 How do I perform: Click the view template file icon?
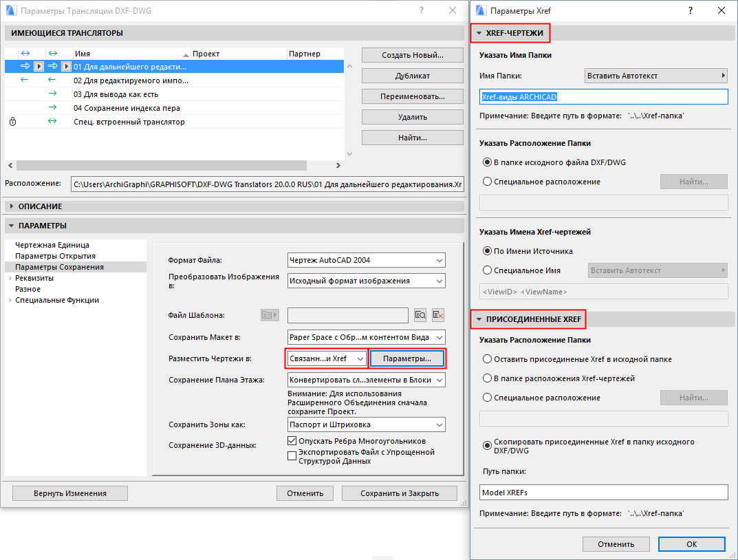coord(420,315)
